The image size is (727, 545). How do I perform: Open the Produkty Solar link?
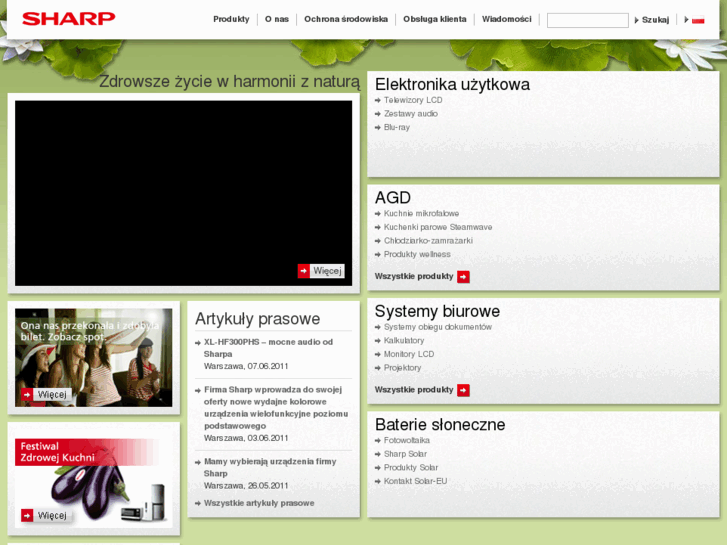(410, 468)
